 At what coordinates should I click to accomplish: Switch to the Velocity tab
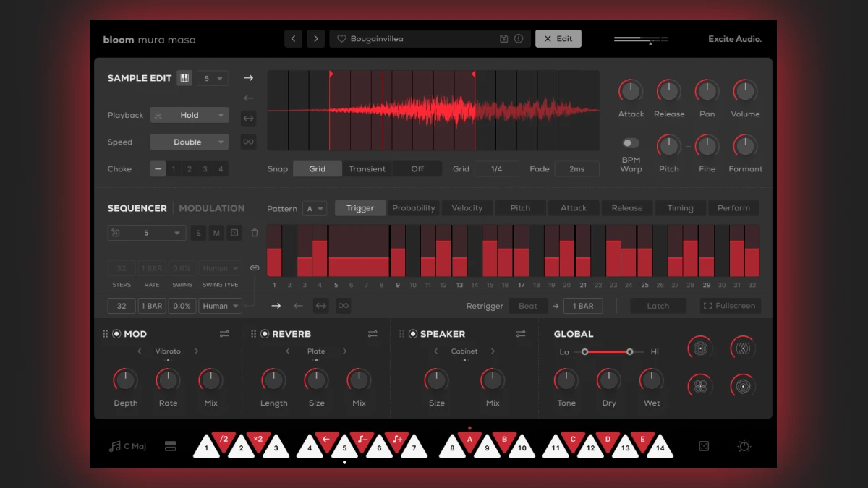pos(467,208)
